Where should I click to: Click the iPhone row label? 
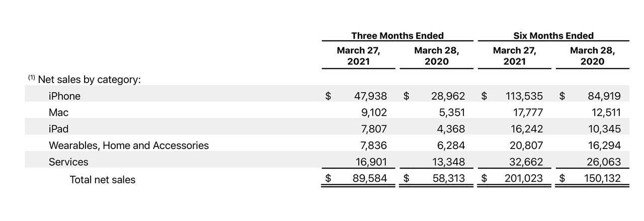pos(64,96)
